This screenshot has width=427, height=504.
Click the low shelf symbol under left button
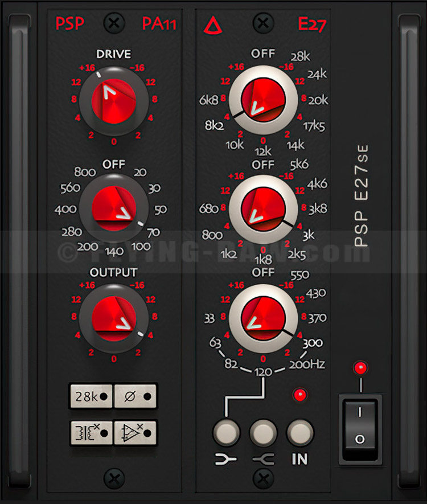226,460
